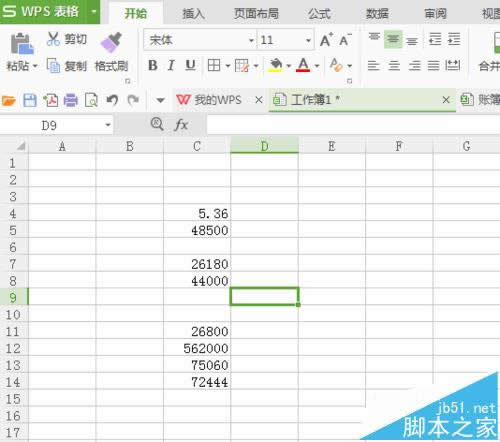Click the Undo arrow icon

[112, 100]
